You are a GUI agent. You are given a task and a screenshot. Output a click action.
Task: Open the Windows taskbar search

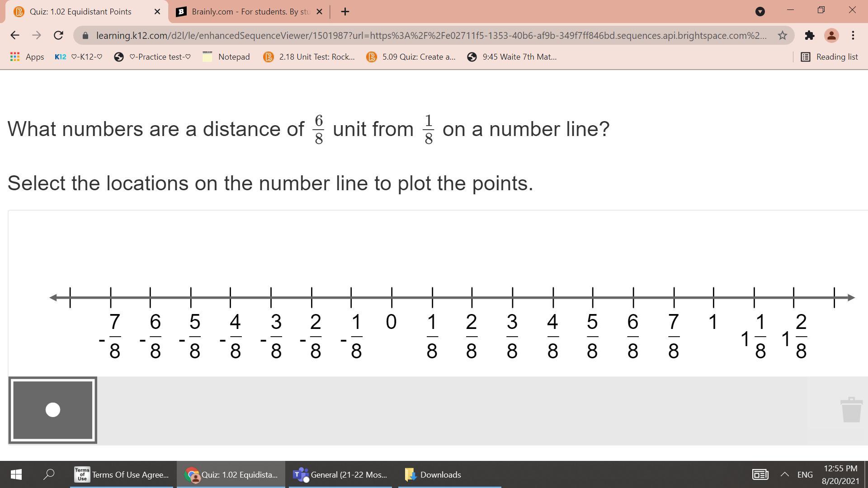[49, 474]
